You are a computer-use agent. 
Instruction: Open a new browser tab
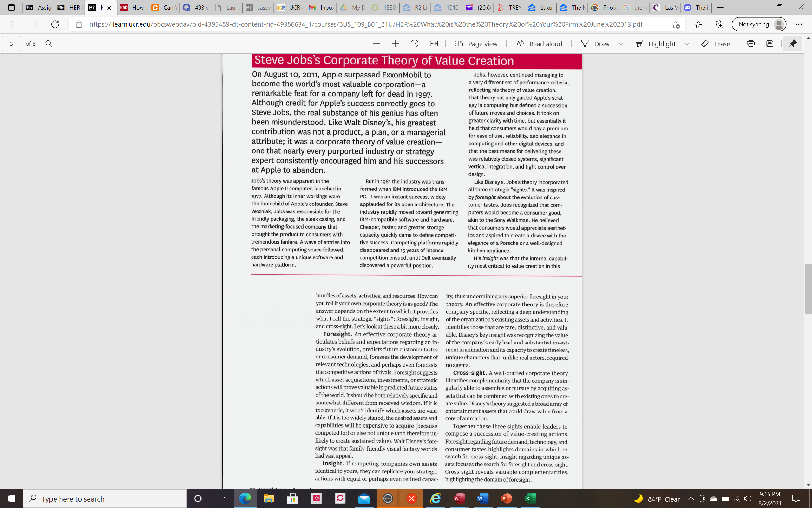[x=720, y=7]
